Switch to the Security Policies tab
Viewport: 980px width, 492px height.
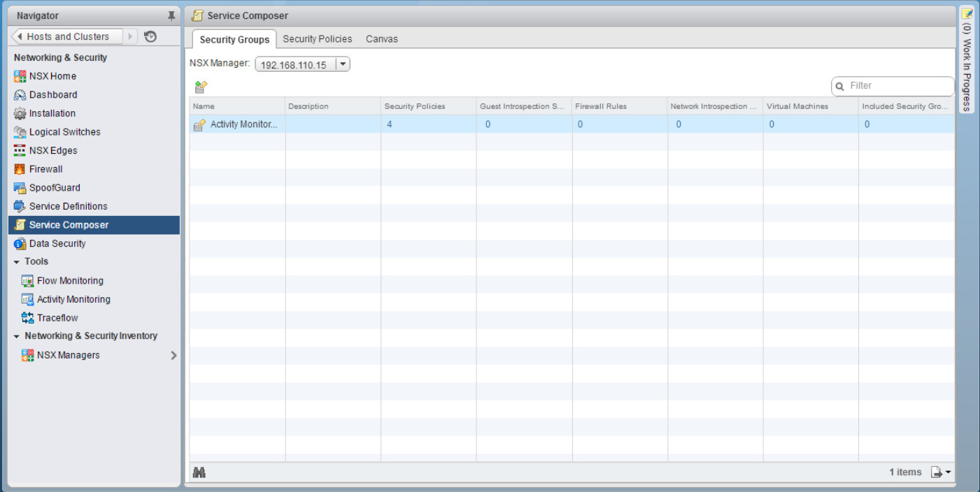click(x=317, y=39)
